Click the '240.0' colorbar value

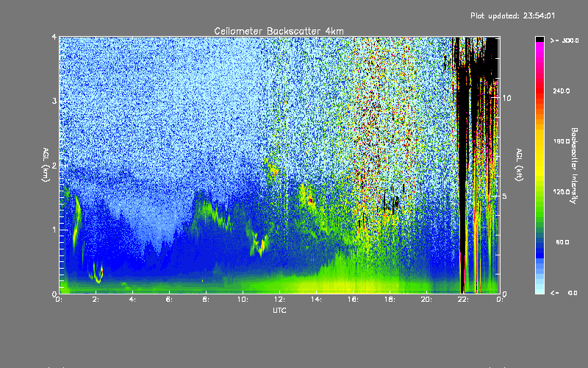561,91
